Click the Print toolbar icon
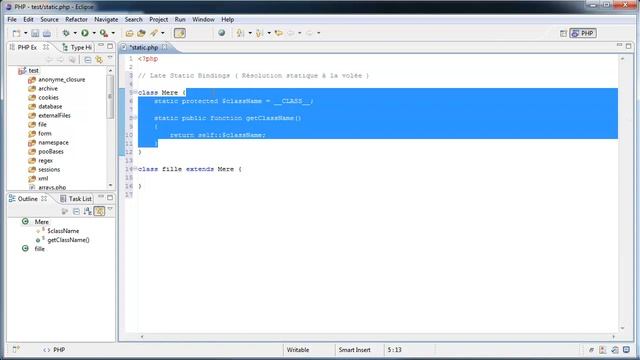The image size is (640, 360). click(47, 33)
